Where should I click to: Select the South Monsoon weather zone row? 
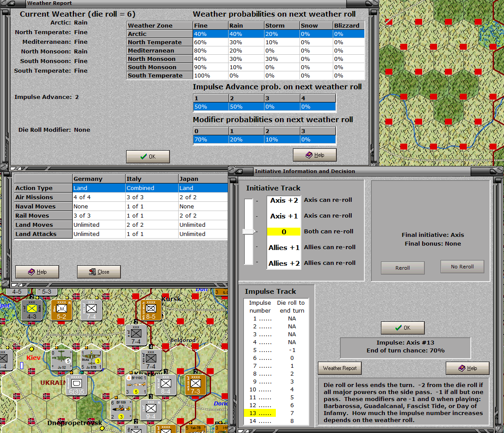tap(246, 67)
